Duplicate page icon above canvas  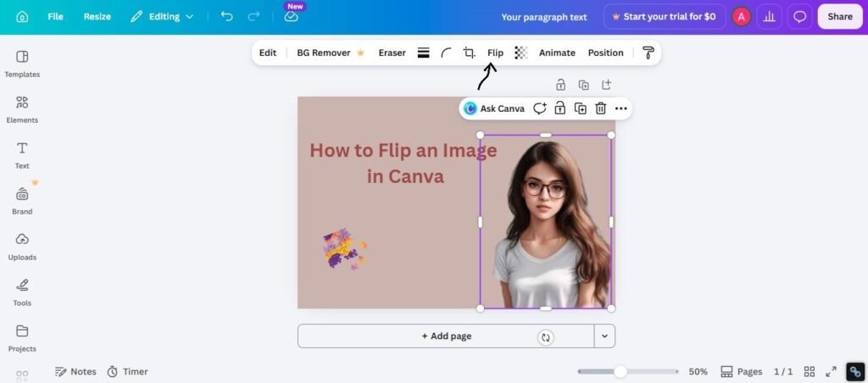click(x=583, y=85)
